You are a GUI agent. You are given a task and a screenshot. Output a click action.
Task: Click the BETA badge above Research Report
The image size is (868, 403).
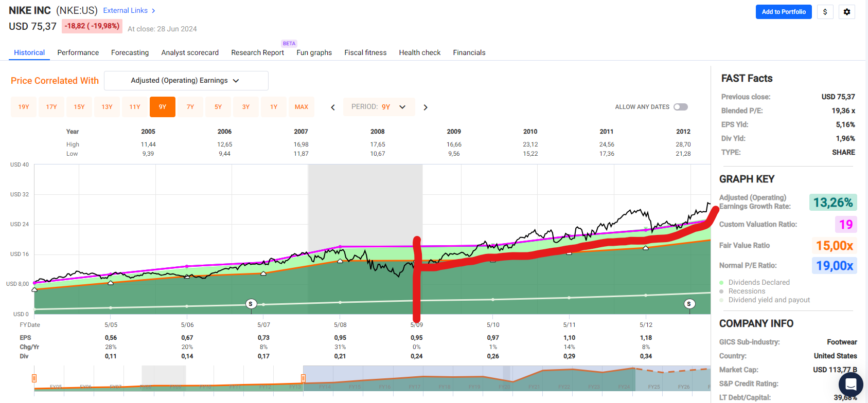(x=289, y=44)
